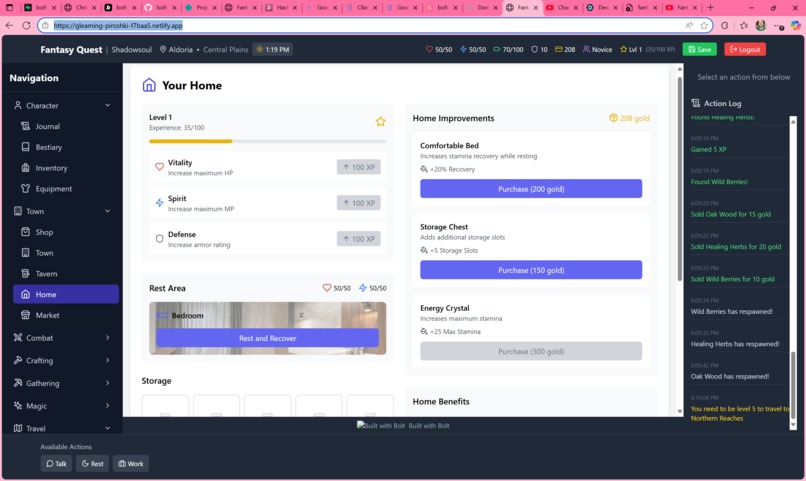Click 'Oak Wood has respawned!' log entry
The image size is (806, 481).
(x=729, y=376)
